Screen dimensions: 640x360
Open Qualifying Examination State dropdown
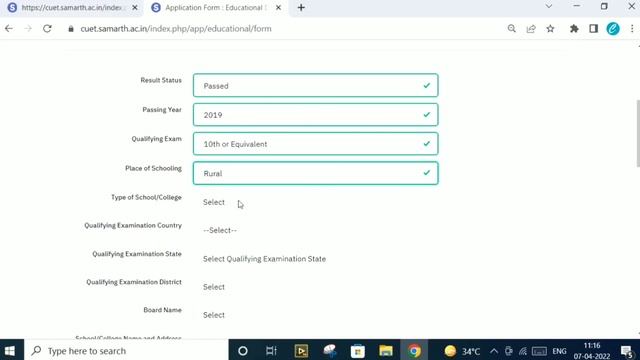coord(316,259)
